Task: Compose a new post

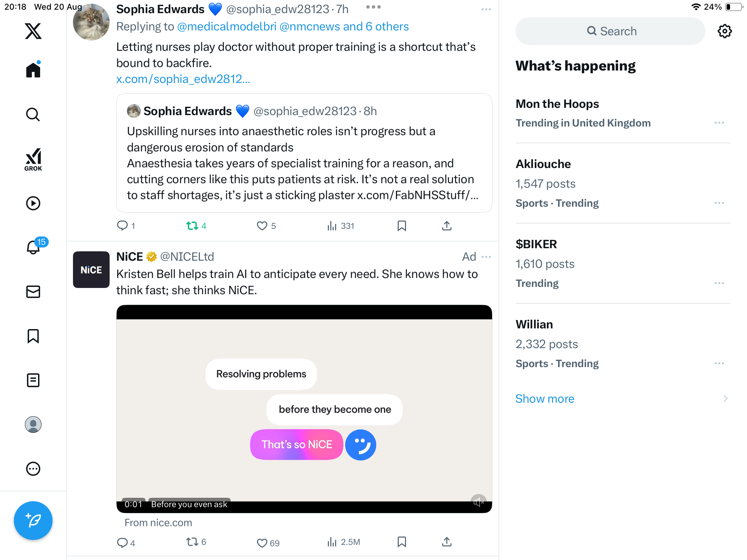Action: 33,520
